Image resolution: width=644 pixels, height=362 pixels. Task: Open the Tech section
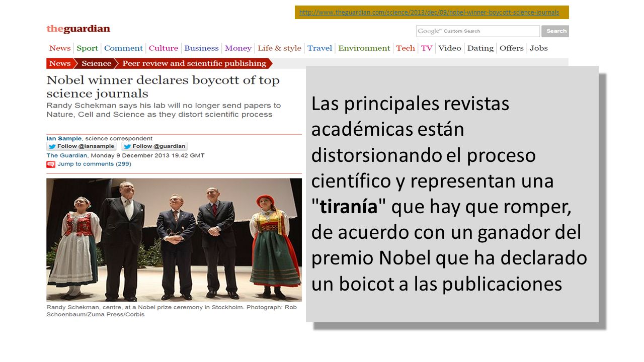point(405,48)
